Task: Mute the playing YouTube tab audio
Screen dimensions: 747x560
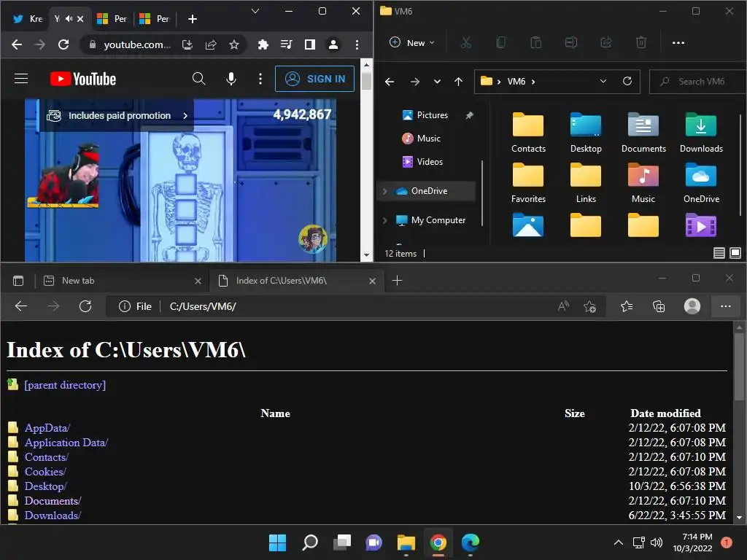Action: coord(69,19)
